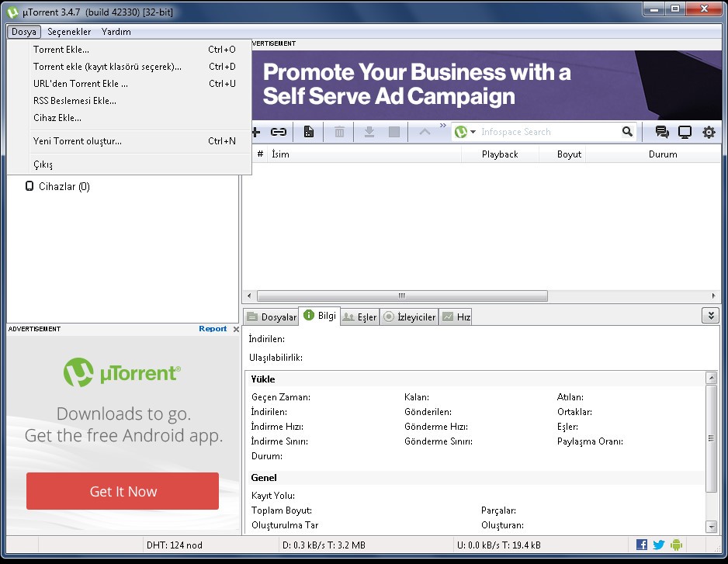
Task: Click the Infospace Search input field
Action: click(x=549, y=133)
